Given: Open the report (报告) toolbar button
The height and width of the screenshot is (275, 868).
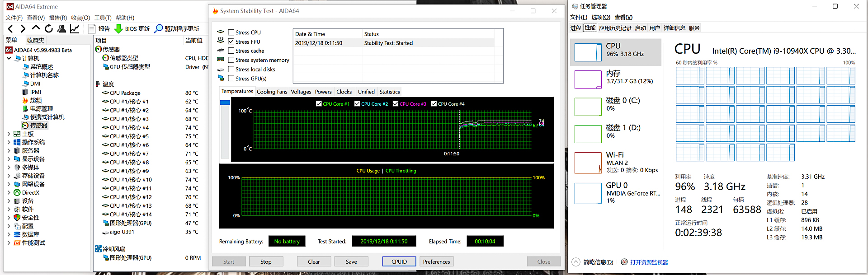Looking at the screenshot, I should (99, 28).
